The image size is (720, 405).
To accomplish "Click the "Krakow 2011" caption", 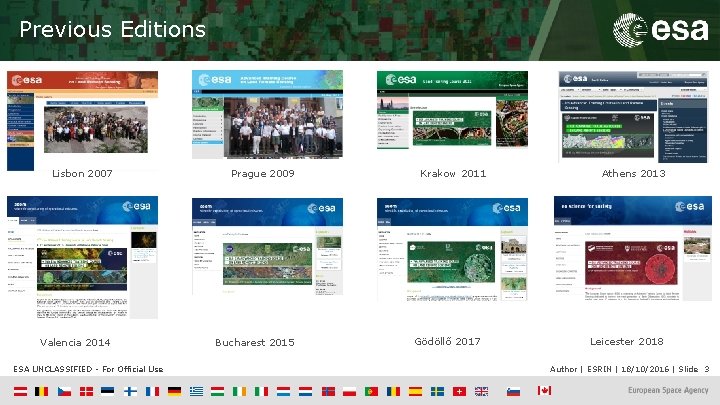I will click(x=453, y=174).
